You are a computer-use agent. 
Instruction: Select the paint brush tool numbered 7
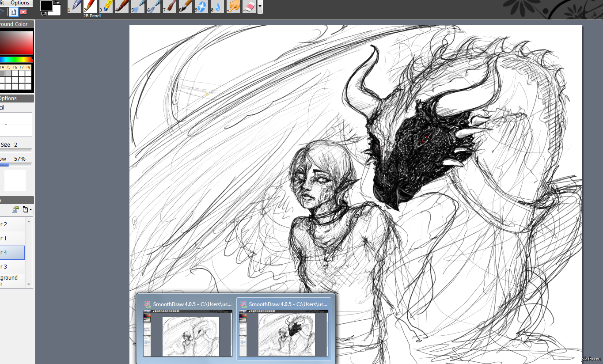(x=170, y=6)
